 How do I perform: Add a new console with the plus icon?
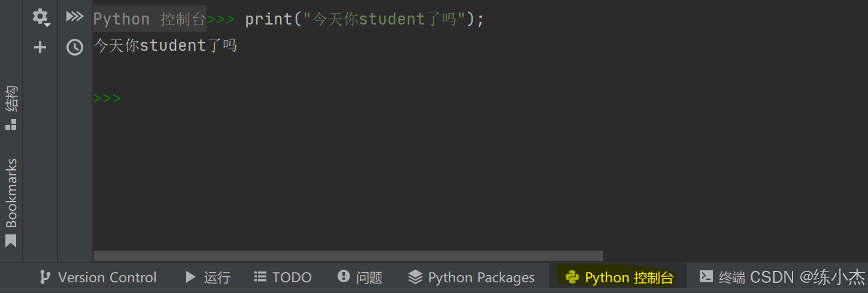(40, 47)
